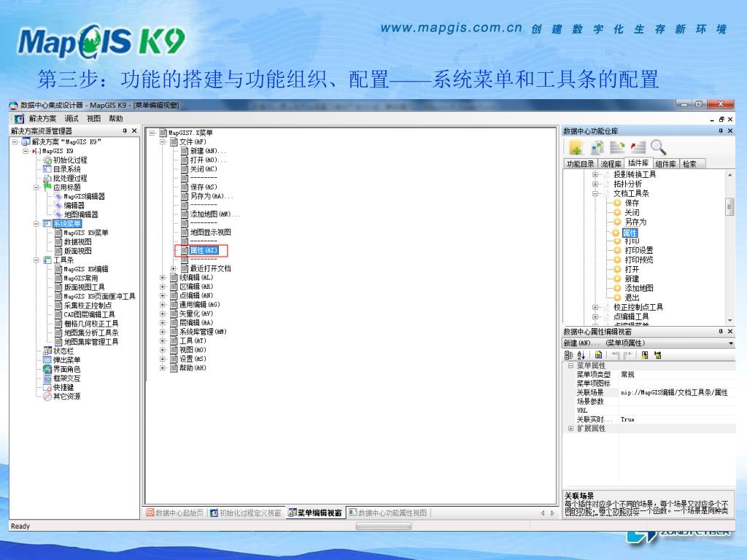
Task: Click the magnifier search icon in 功能仓库
Action: (658, 147)
